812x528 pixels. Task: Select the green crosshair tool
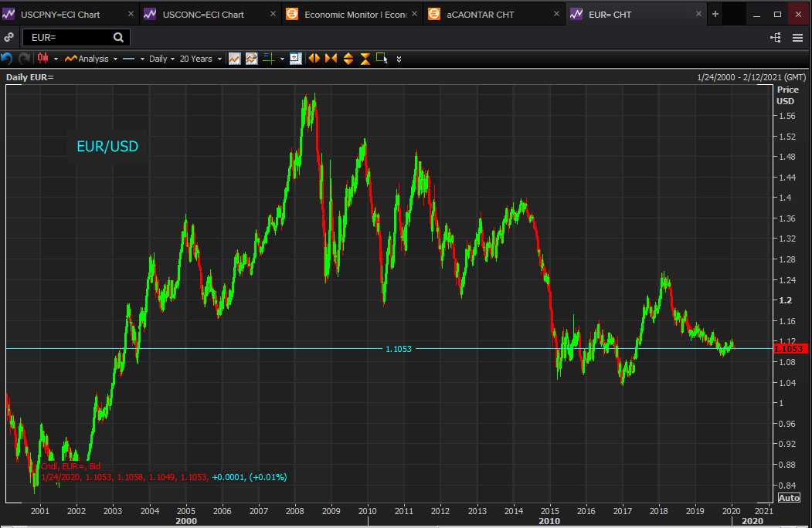(x=269, y=59)
